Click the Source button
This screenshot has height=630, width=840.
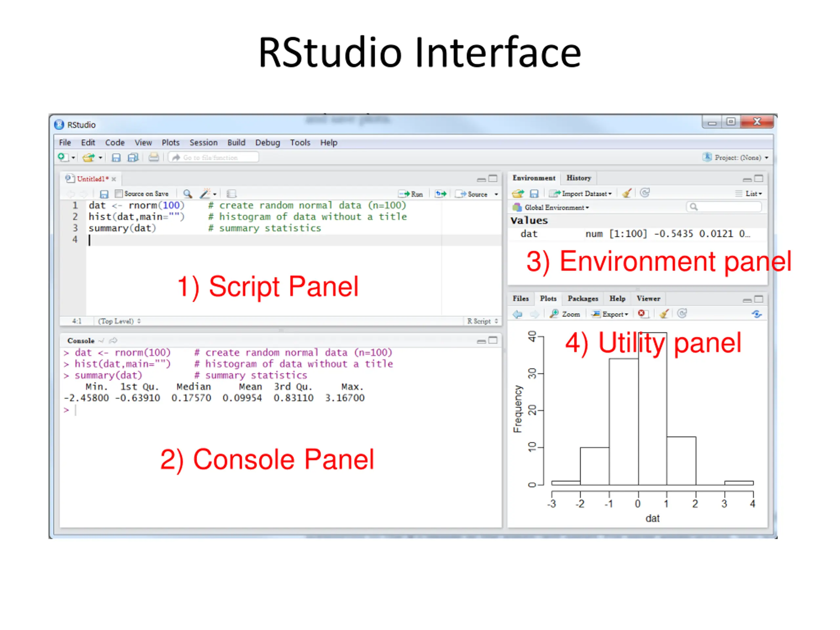pyautogui.click(x=471, y=194)
